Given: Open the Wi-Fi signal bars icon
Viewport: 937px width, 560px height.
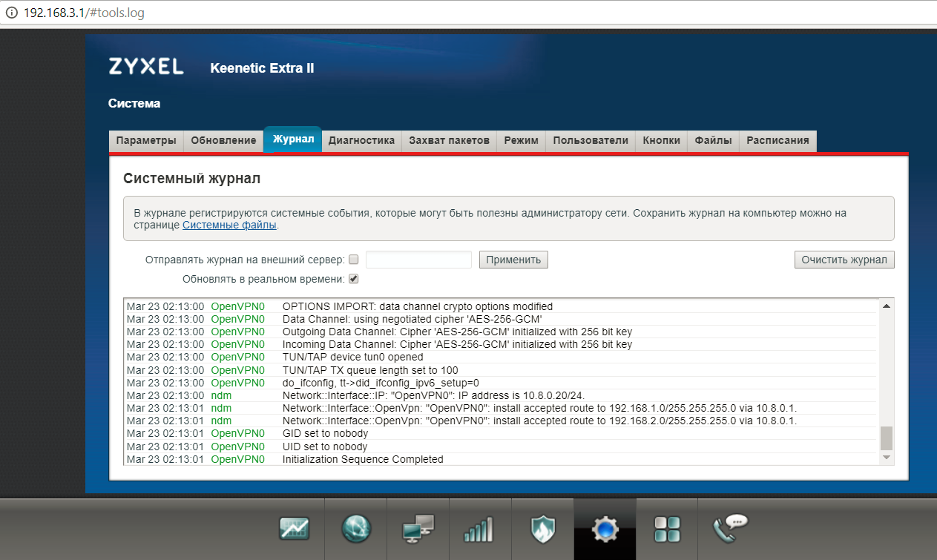Looking at the screenshot, I should 480,529.
